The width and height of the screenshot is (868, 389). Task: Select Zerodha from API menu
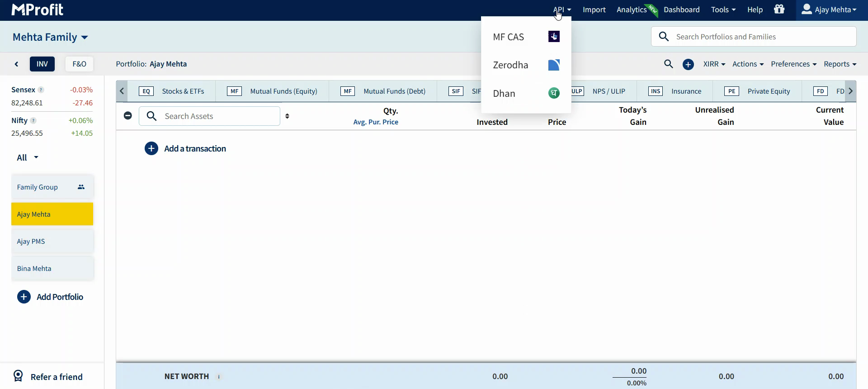(x=526, y=65)
